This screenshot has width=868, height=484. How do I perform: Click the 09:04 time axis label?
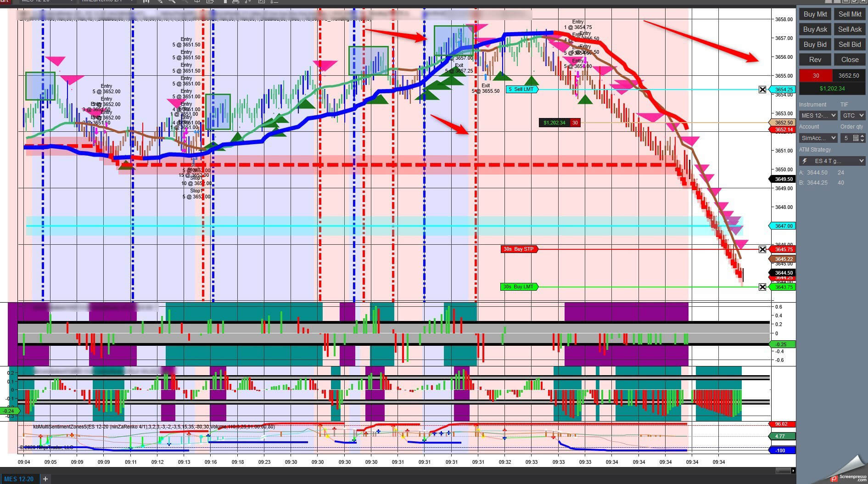[24, 462]
